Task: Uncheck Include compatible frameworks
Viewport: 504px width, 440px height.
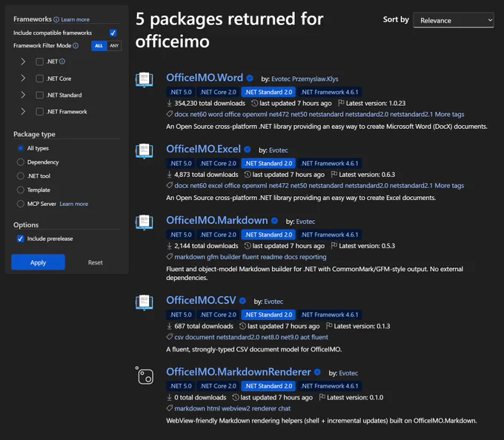Action: click(113, 33)
